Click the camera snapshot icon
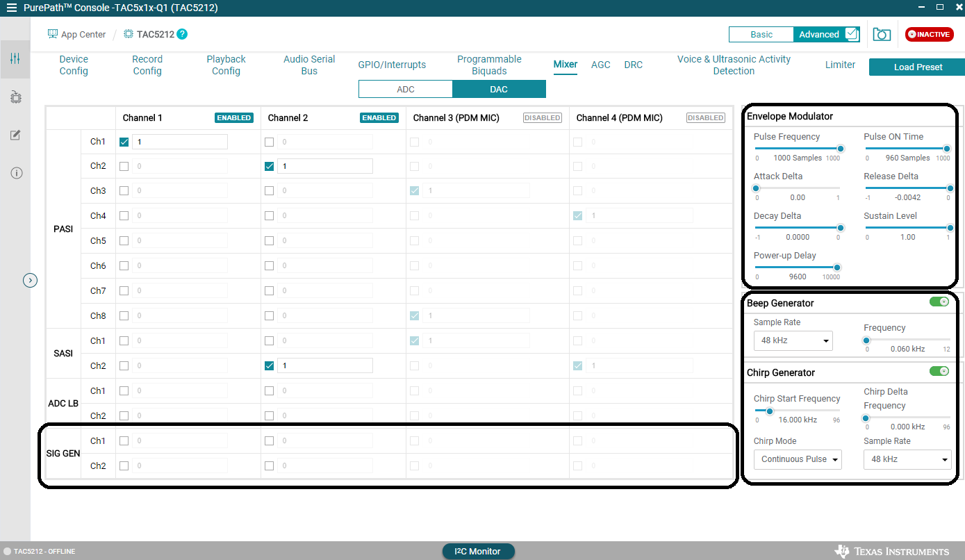The height and width of the screenshot is (560, 965). pos(882,34)
